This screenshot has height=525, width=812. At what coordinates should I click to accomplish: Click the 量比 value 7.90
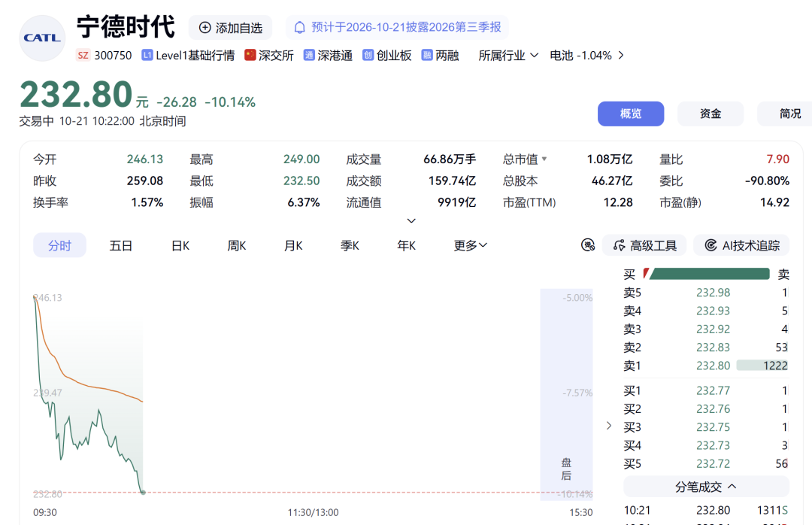pyautogui.click(x=778, y=159)
